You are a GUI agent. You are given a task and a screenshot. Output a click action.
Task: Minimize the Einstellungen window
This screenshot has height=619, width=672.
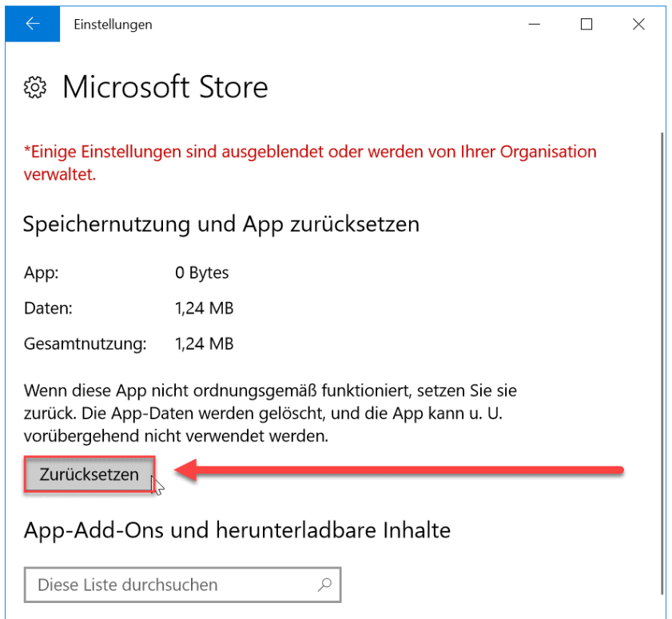(x=534, y=24)
